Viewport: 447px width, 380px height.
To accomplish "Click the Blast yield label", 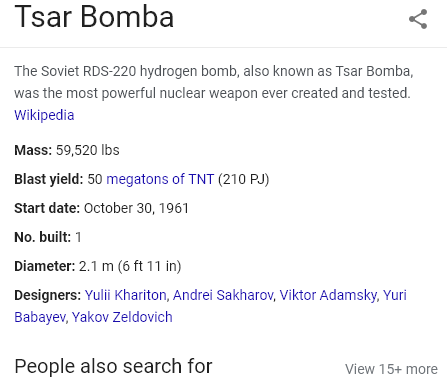I will pyautogui.click(x=49, y=179).
